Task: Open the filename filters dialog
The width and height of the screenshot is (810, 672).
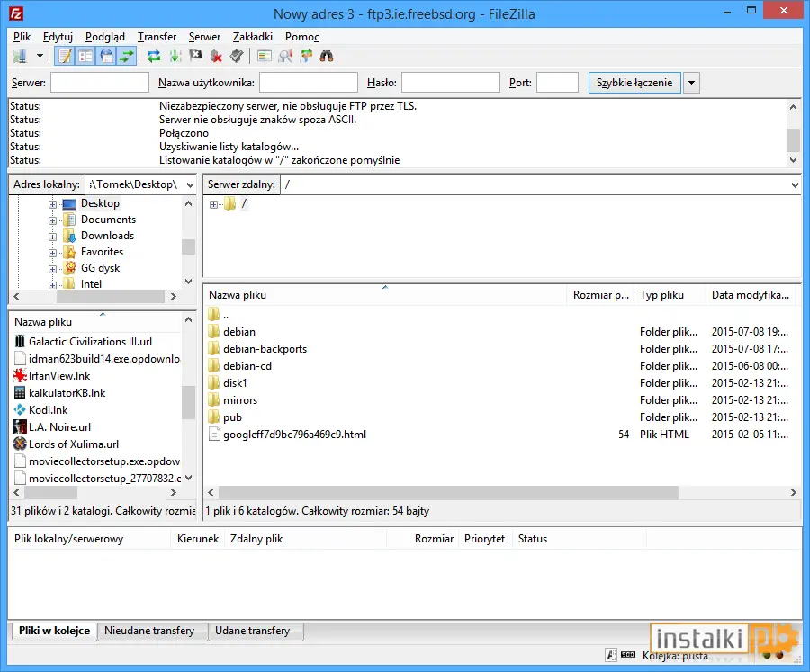Action: click(x=264, y=56)
